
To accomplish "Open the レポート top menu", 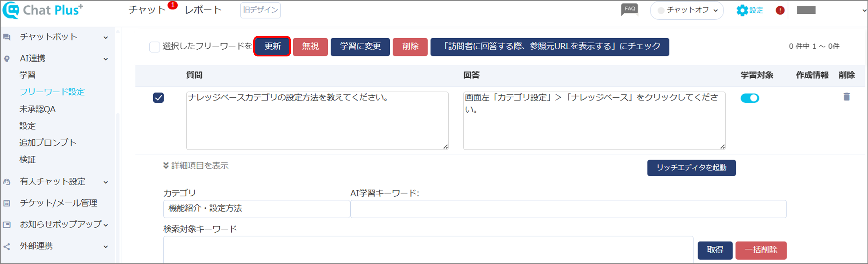I will 203,10.
